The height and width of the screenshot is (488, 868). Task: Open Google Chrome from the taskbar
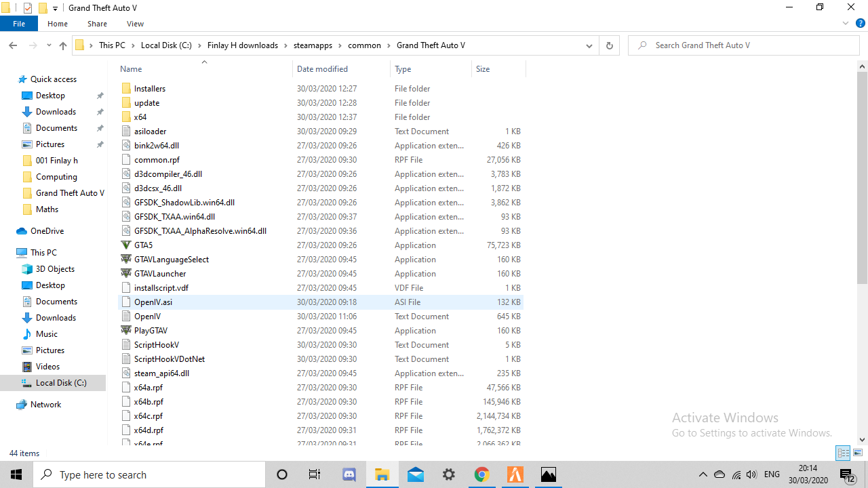click(x=482, y=474)
